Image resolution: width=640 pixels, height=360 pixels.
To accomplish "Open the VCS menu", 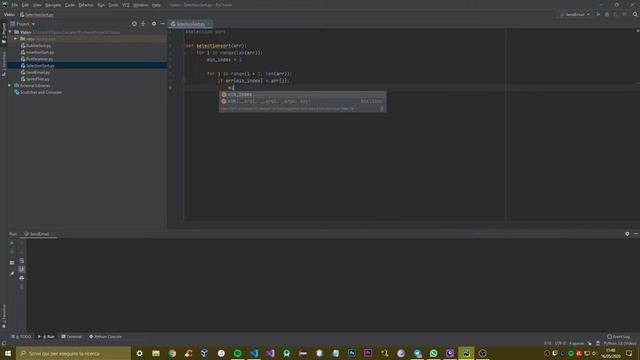I will click(x=126, y=5).
